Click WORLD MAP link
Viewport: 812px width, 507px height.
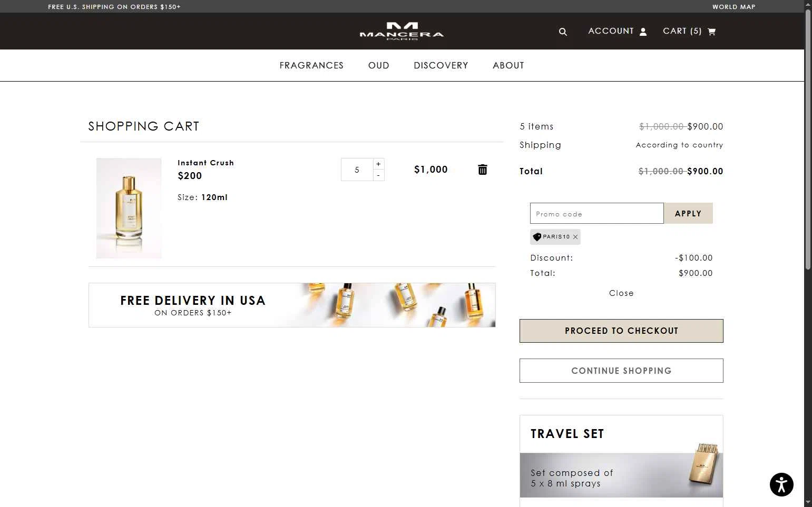click(x=733, y=7)
